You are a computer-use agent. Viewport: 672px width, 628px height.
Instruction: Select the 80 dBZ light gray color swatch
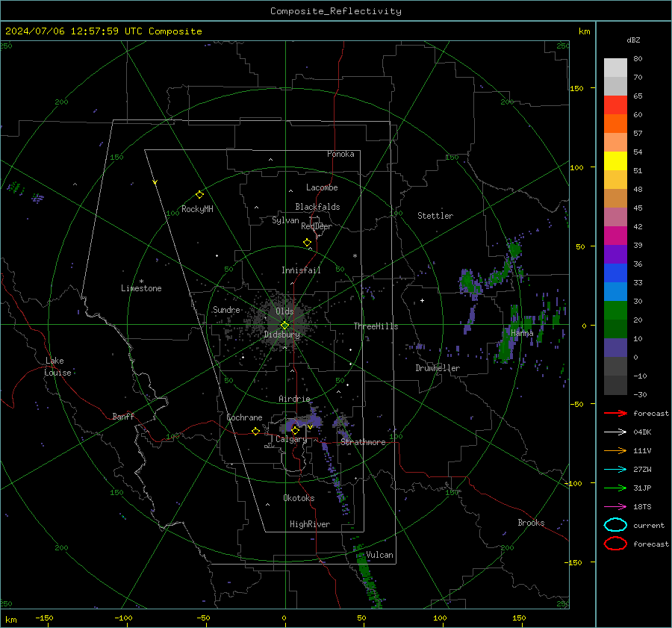[615, 68]
